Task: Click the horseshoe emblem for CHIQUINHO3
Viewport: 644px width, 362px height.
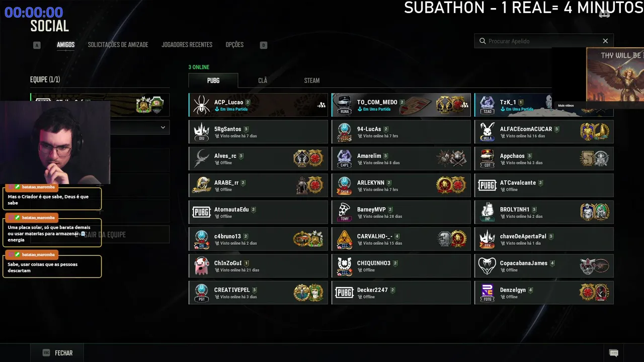Action: 345,265
